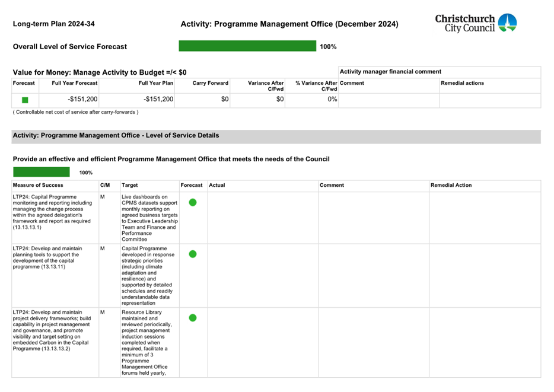Click the Carry Forward $0 value
The width and height of the screenshot is (554, 392).
pyautogui.click(x=224, y=100)
